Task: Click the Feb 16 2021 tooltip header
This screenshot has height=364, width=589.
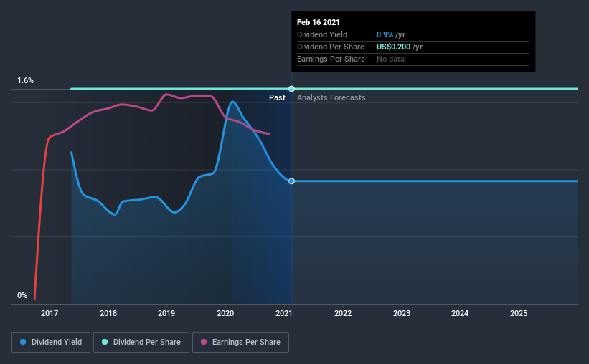Action: coord(318,22)
